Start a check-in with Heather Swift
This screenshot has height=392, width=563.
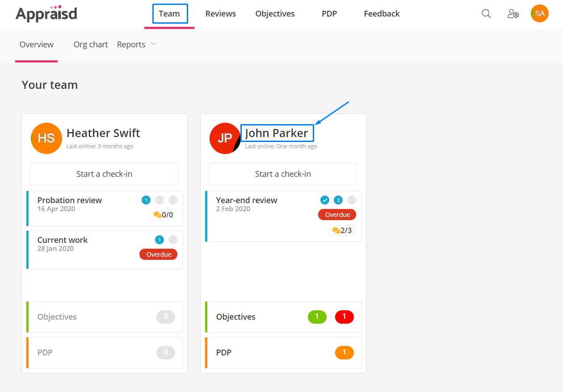tap(104, 174)
